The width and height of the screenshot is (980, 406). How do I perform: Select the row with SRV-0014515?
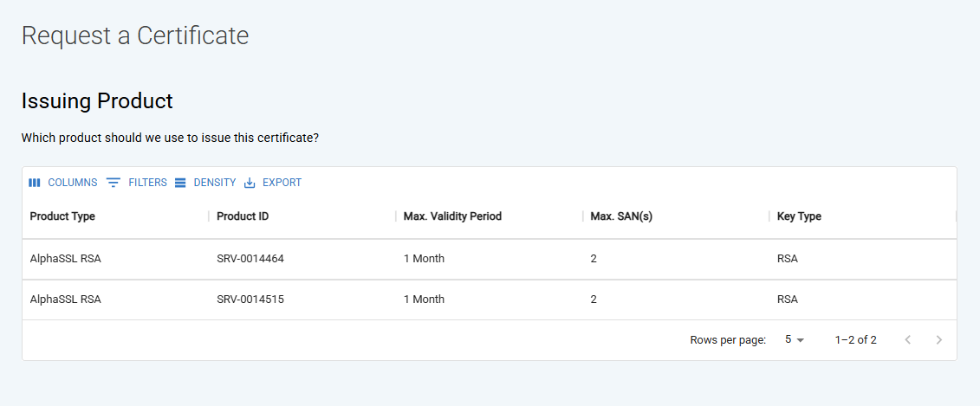tap(490, 300)
